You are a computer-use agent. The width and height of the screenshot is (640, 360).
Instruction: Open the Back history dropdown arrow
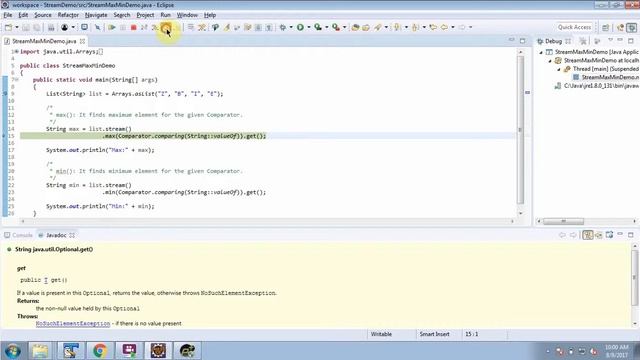(453, 27)
